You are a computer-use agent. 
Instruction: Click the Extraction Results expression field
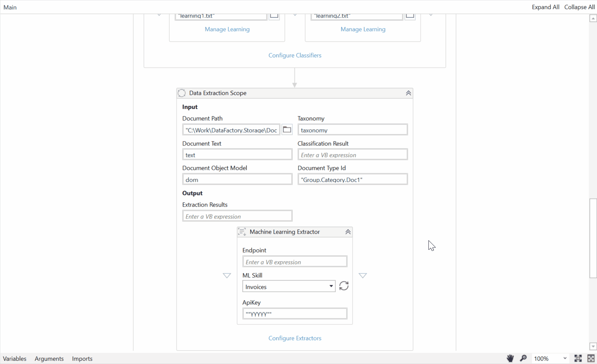pos(237,216)
